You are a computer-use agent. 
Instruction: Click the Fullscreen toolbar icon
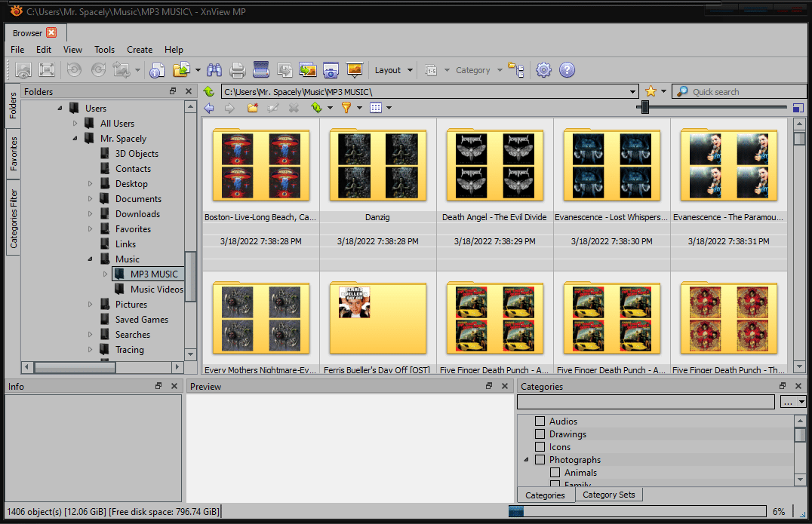pos(47,70)
